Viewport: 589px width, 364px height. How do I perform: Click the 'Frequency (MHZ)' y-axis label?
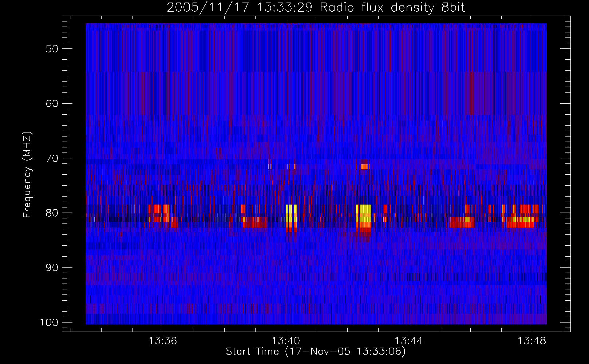click(27, 175)
